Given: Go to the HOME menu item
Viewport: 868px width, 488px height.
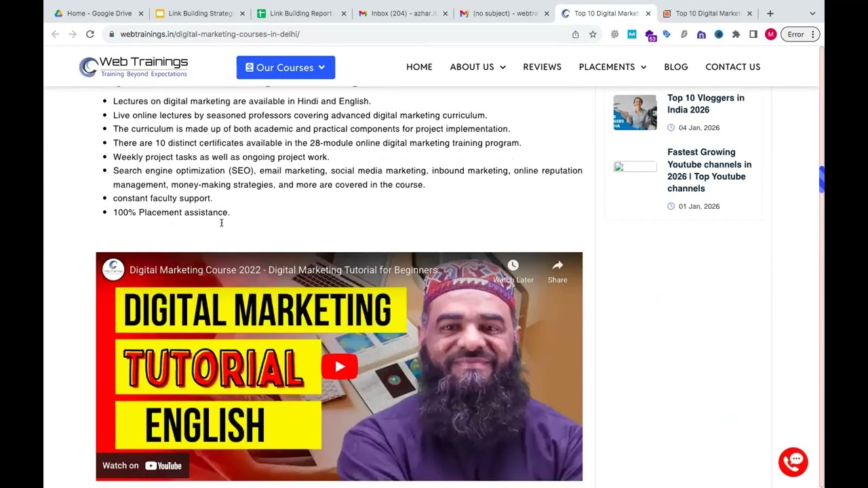Looking at the screenshot, I should [x=419, y=67].
